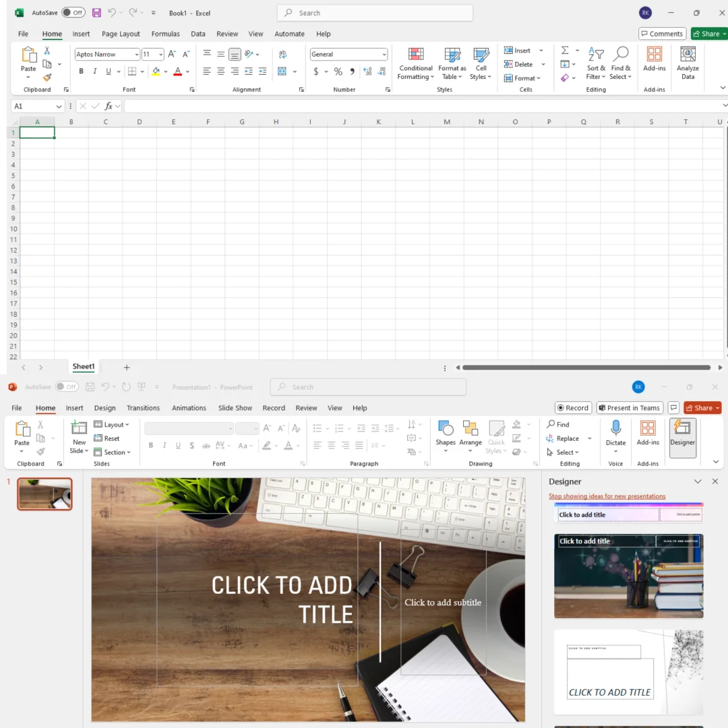The width and height of the screenshot is (728, 728).
Task: Toggle Bold formatting in Excel ribbon
Action: (x=81, y=71)
